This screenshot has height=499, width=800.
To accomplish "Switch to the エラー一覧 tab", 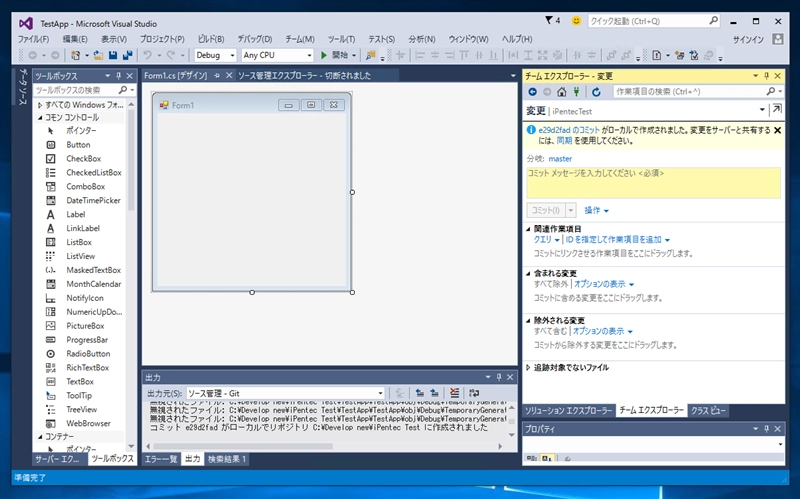I will coord(161,459).
